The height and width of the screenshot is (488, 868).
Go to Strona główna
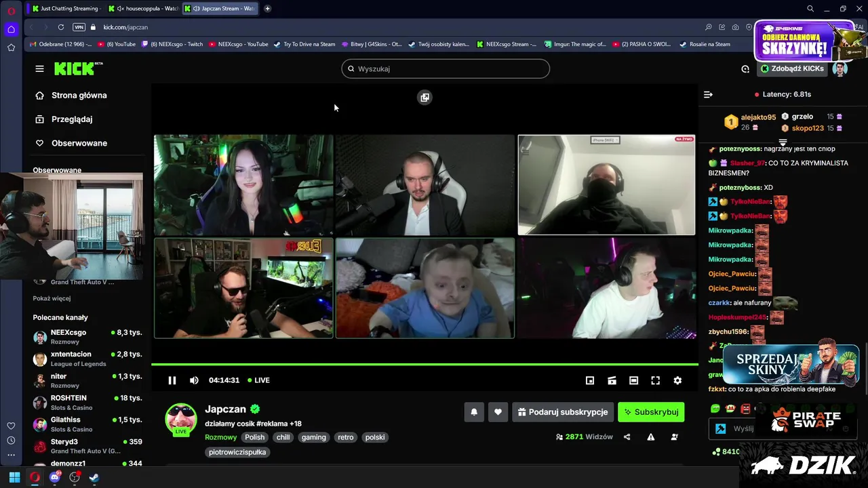click(x=71, y=96)
